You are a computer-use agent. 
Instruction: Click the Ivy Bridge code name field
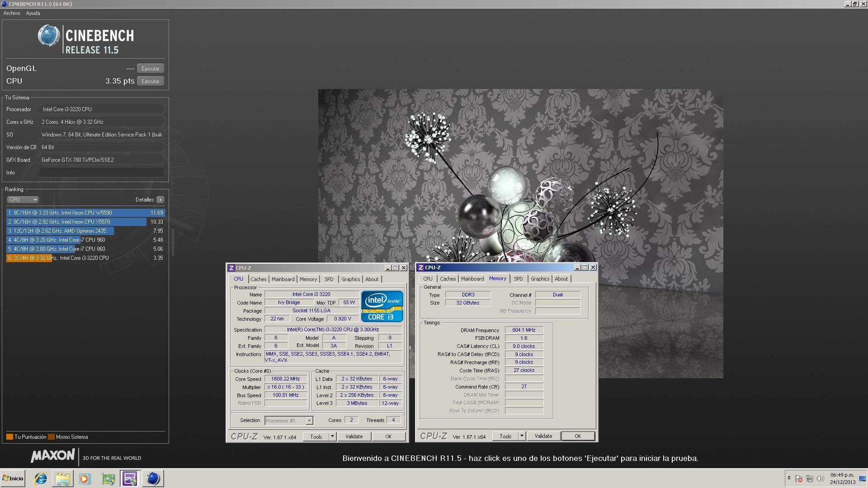pyautogui.click(x=289, y=303)
